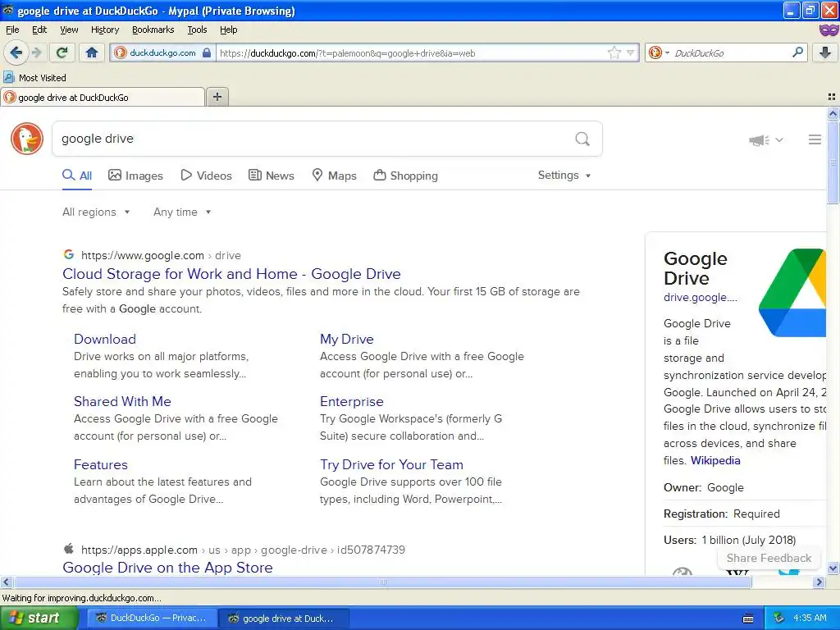The height and width of the screenshot is (630, 840).
Task: Reload the page with the Reload icon
Action: coord(62,52)
